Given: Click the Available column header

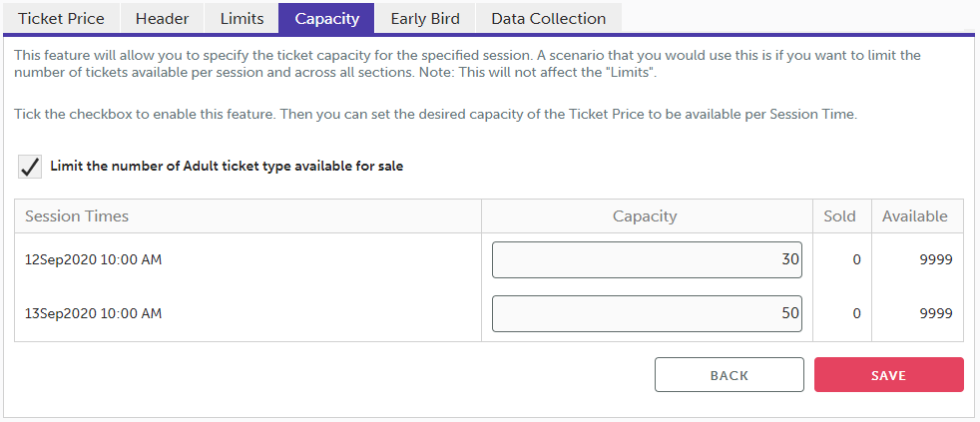Looking at the screenshot, I should point(915,216).
